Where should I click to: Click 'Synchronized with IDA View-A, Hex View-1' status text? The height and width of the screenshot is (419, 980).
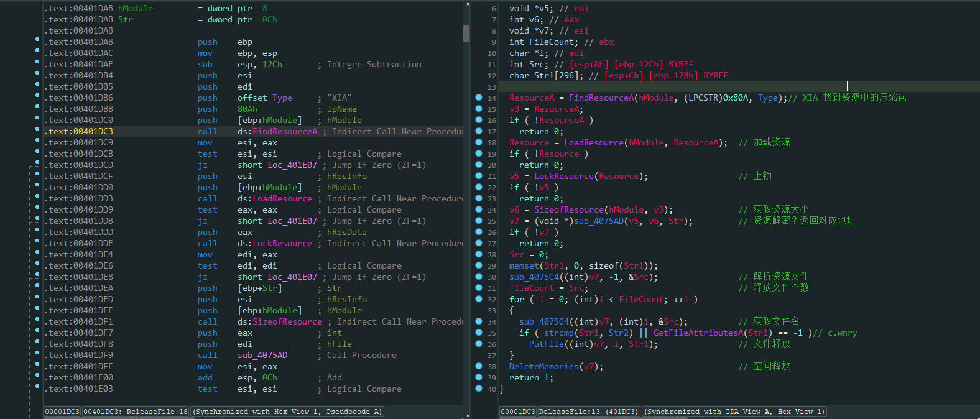(735, 412)
